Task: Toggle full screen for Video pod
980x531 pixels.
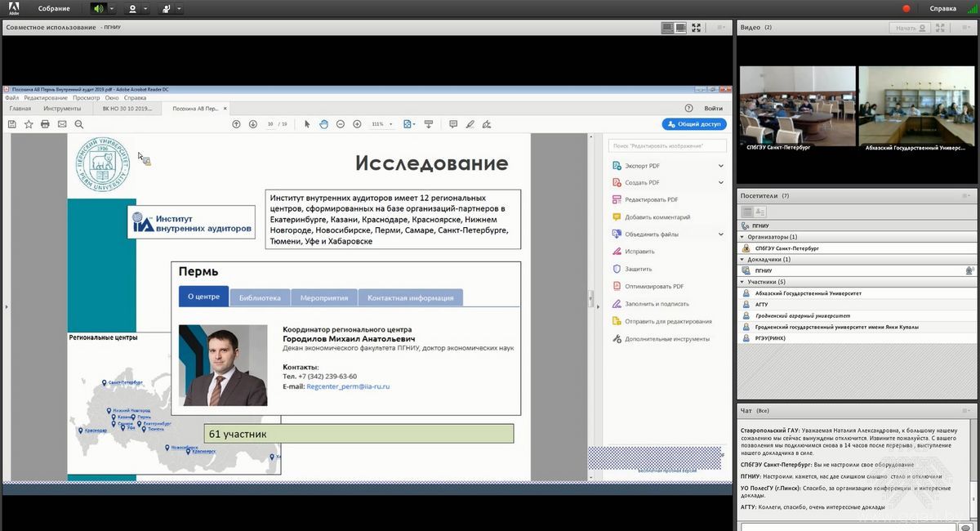Action: [x=940, y=27]
